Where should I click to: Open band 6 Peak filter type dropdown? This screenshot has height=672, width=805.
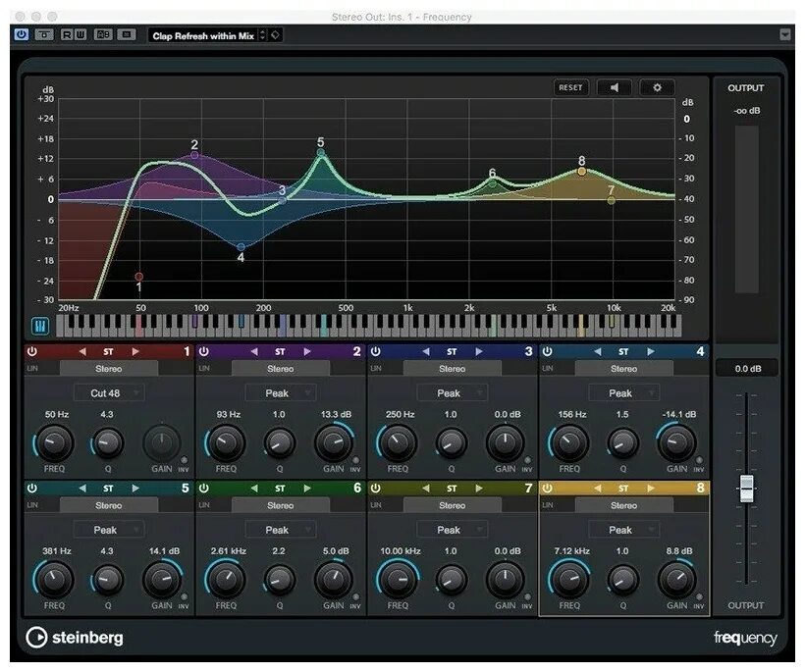281,530
